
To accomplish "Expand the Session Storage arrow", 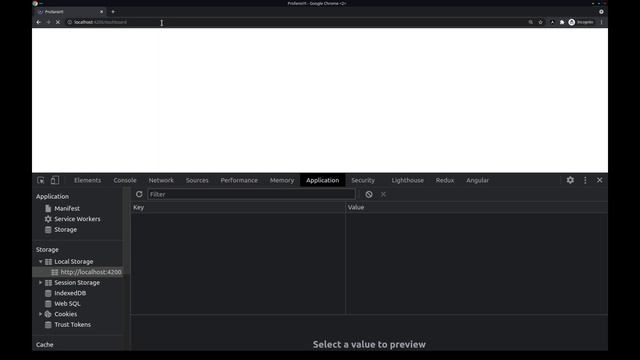I will [40, 282].
